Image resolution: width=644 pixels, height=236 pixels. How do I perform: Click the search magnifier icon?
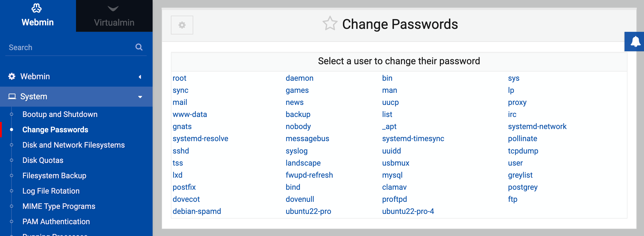point(139,47)
